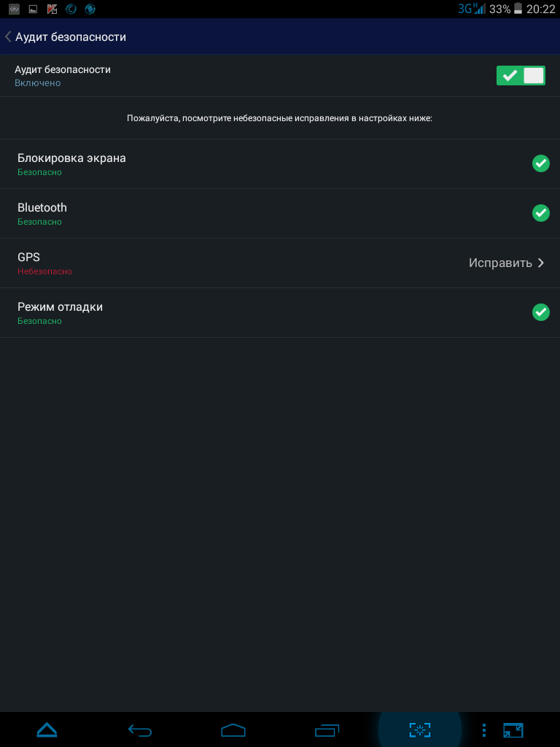Tap the screenshot capture icon in navigation bar
The width and height of the screenshot is (560, 747).
[419, 729]
